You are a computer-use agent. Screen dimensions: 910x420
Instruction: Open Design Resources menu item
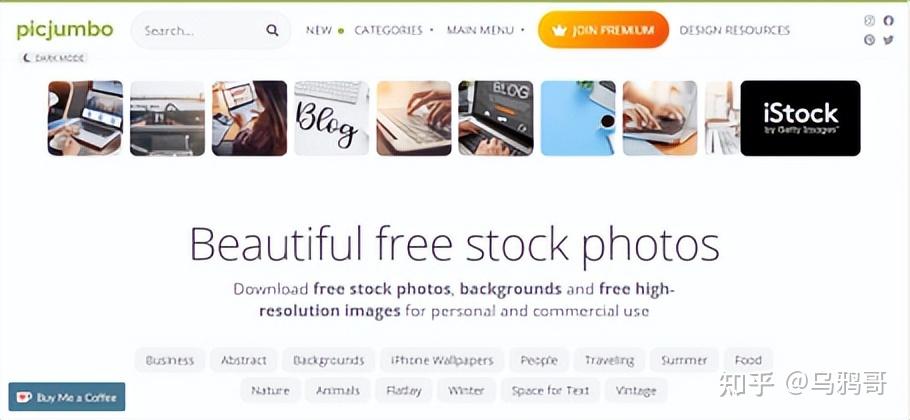pos(734,30)
